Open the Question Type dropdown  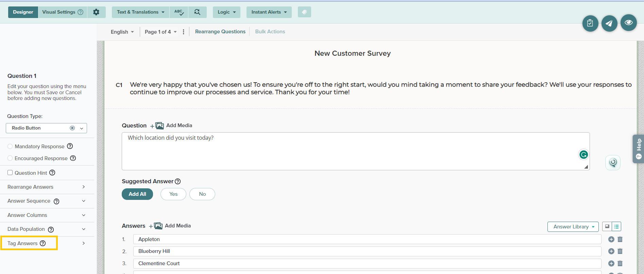click(x=46, y=128)
